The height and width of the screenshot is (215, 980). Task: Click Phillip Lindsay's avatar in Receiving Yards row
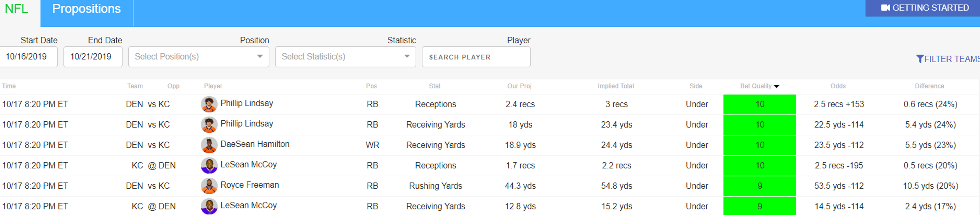click(209, 125)
